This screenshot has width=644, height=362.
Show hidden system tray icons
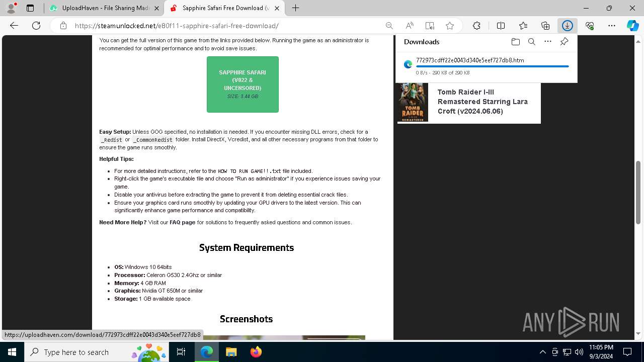542,352
